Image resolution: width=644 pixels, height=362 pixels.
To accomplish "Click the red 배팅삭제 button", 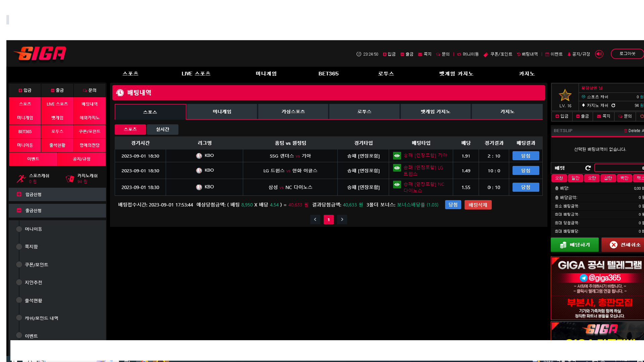I will tap(478, 205).
